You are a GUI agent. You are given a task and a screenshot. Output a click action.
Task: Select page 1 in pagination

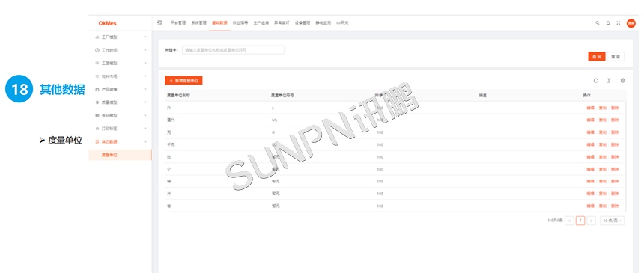(x=580, y=221)
